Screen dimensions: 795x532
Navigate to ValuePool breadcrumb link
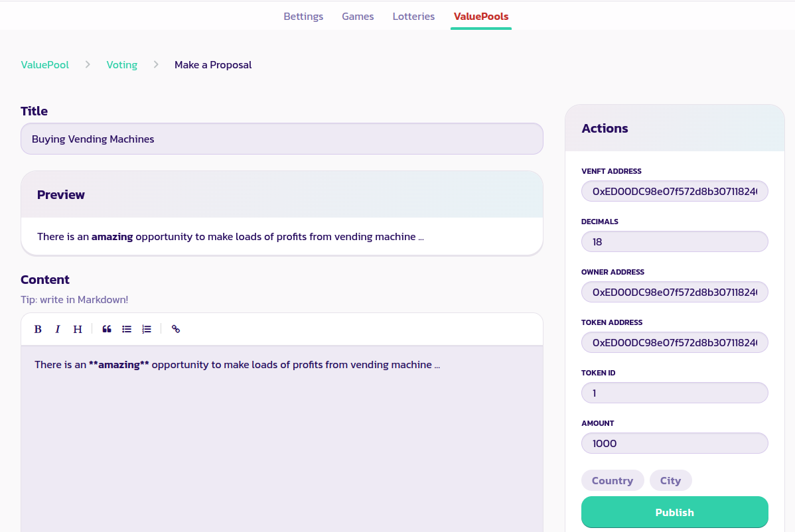(x=45, y=65)
